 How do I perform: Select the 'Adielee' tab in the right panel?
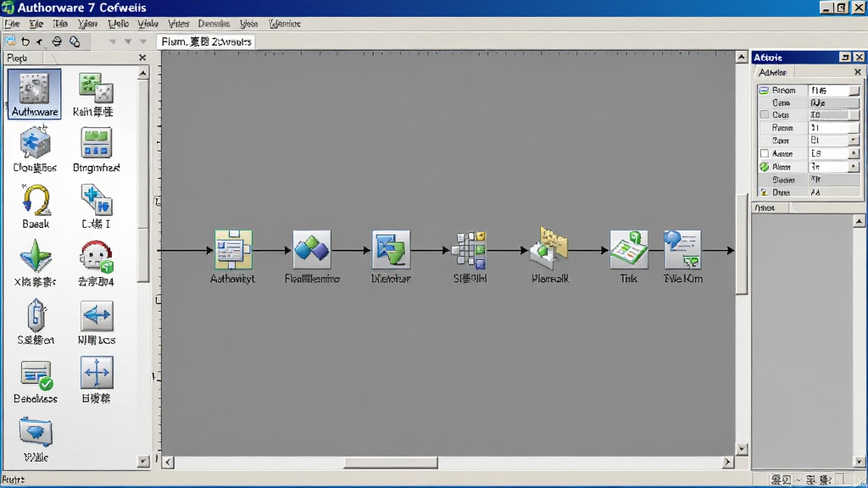(x=773, y=73)
